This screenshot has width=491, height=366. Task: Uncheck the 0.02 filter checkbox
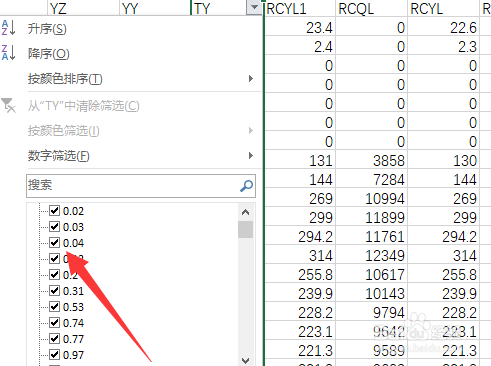(x=54, y=211)
